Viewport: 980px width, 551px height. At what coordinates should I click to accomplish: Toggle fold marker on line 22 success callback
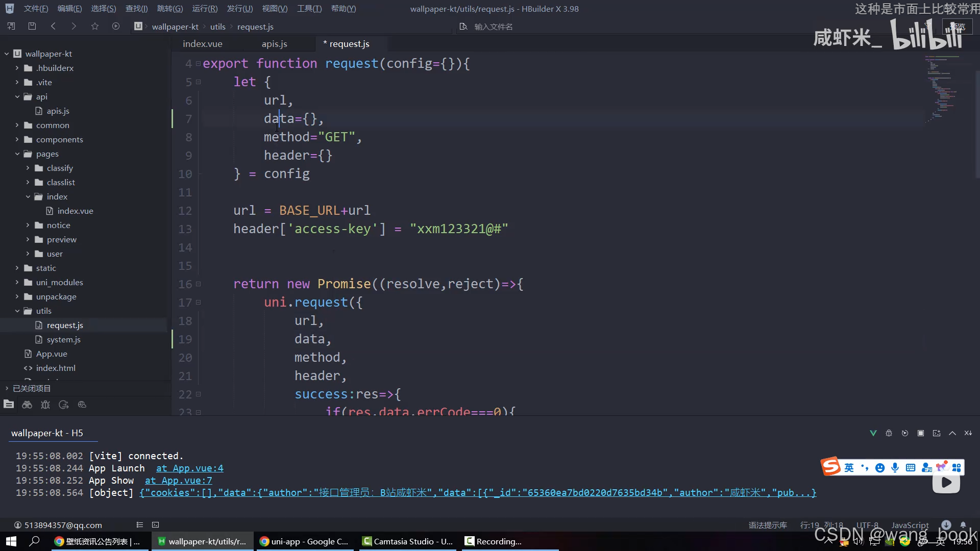click(199, 394)
